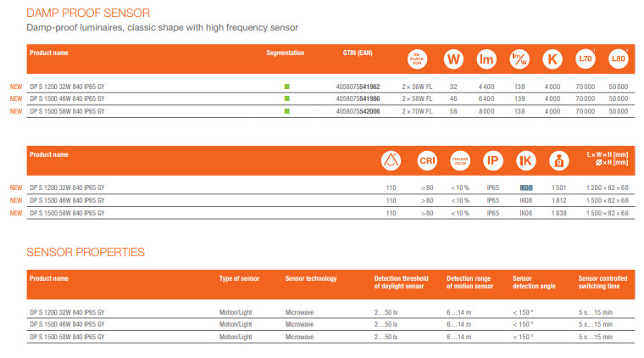This screenshot has width=644, height=358.
Task: Click green segmentation square for DP S 1200
Action: (286, 87)
